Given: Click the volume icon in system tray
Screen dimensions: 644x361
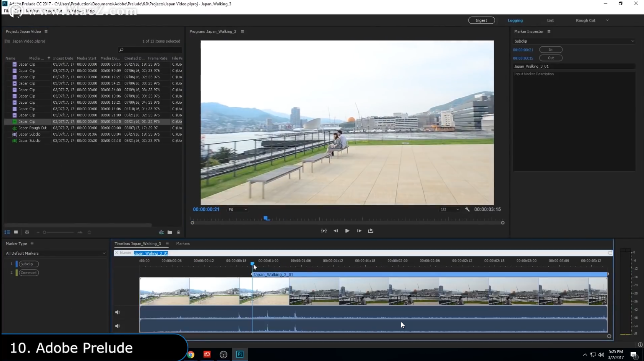Looking at the screenshot, I should pyautogui.click(x=601, y=354).
